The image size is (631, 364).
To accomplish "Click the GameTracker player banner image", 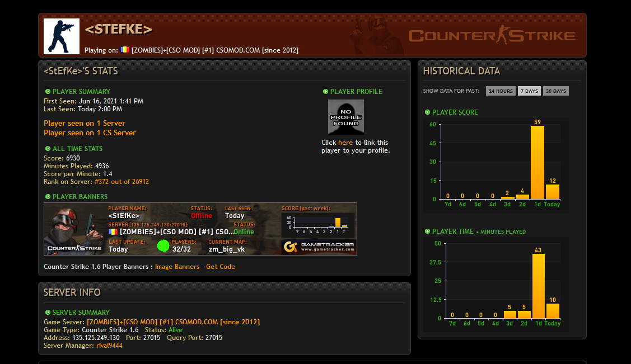I will point(200,229).
